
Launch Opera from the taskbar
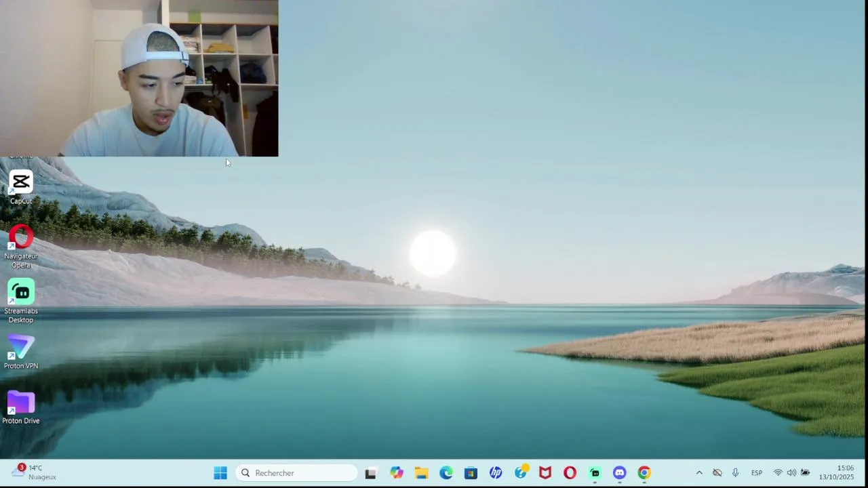[x=570, y=473]
